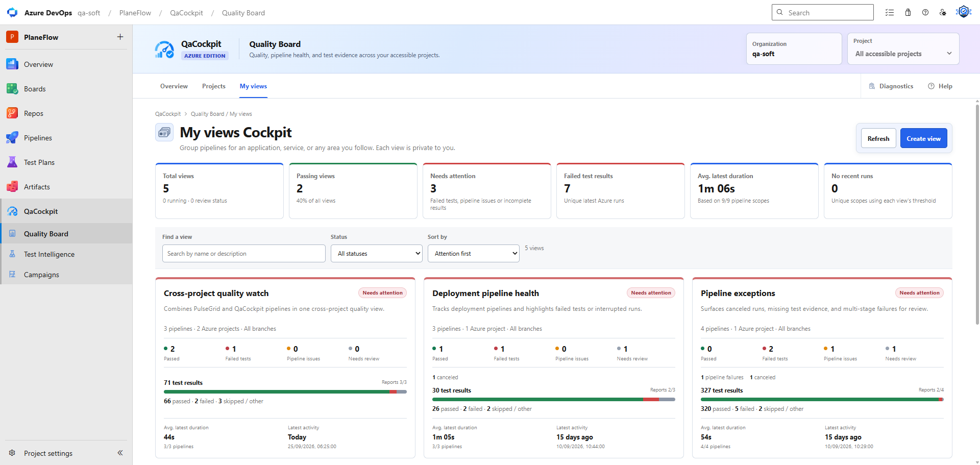Screen dimensions: 980x465
Task: Click the Create view button
Action: tap(924, 138)
